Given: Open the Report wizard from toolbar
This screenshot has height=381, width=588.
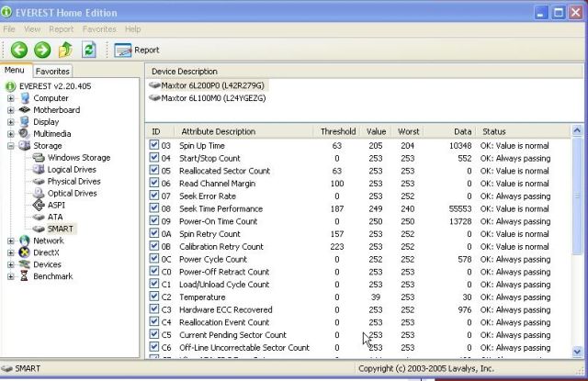Looking at the screenshot, I should tap(137, 50).
